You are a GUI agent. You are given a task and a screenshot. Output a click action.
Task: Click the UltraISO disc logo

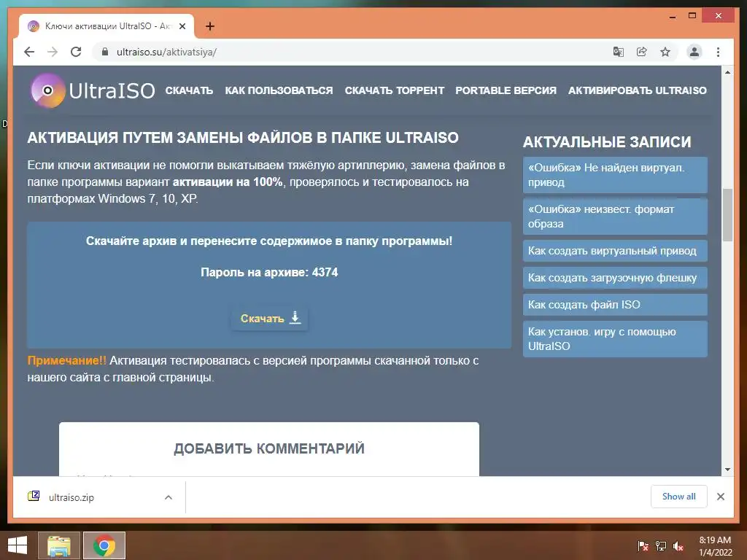(x=47, y=90)
